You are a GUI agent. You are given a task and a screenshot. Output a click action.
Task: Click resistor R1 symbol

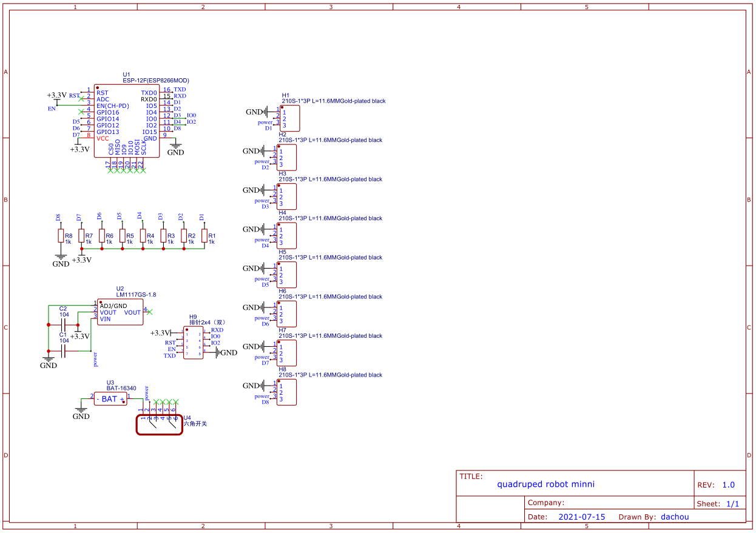204,236
